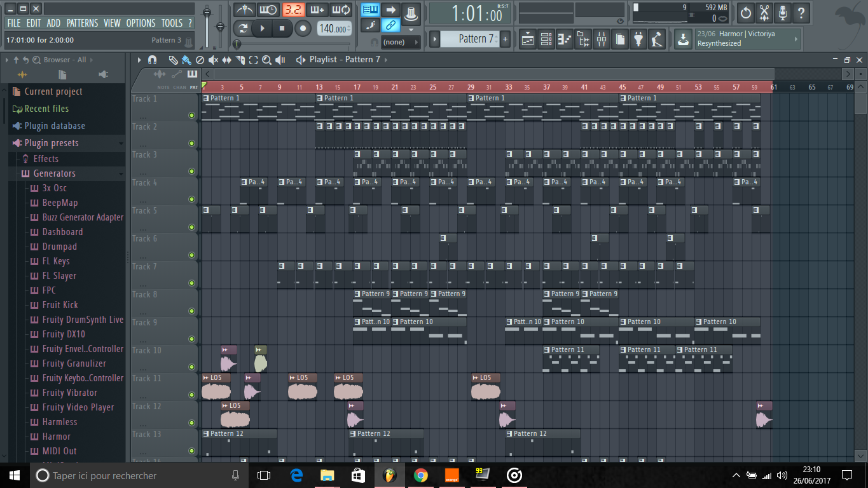
Task: Select the Zoom tool in Playlist toolbar
Action: pos(266,60)
